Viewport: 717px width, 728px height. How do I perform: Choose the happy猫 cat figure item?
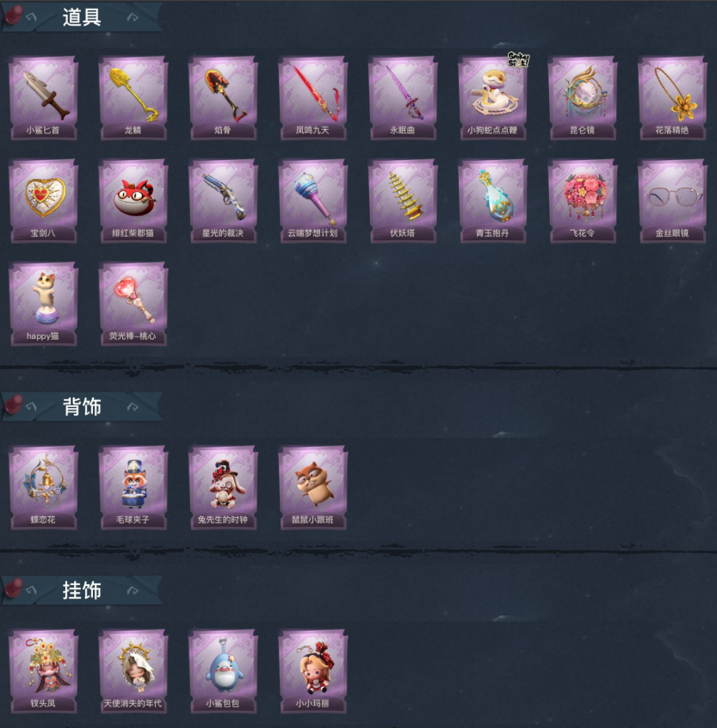(x=43, y=304)
